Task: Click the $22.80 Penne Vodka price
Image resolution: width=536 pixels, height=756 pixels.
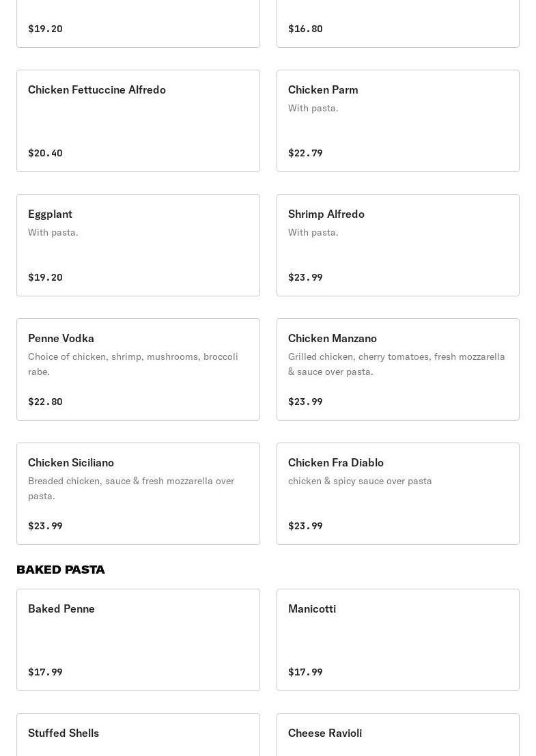Action: (45, 402)
